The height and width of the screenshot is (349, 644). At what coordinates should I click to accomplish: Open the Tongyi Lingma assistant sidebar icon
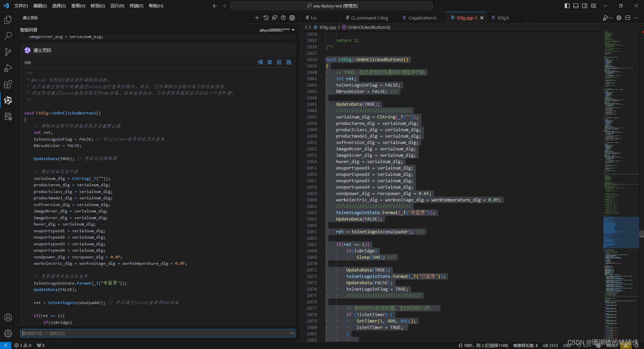click(x=8, y=100)
